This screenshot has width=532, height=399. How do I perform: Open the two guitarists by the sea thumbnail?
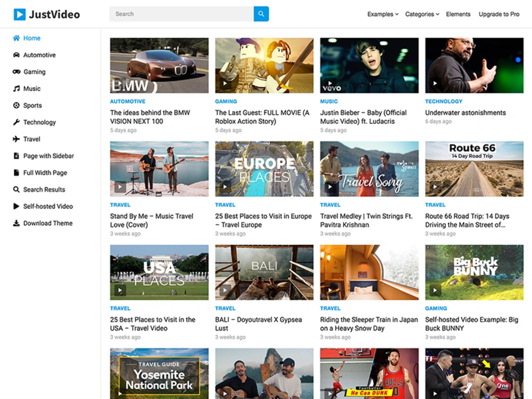point(264,373)
